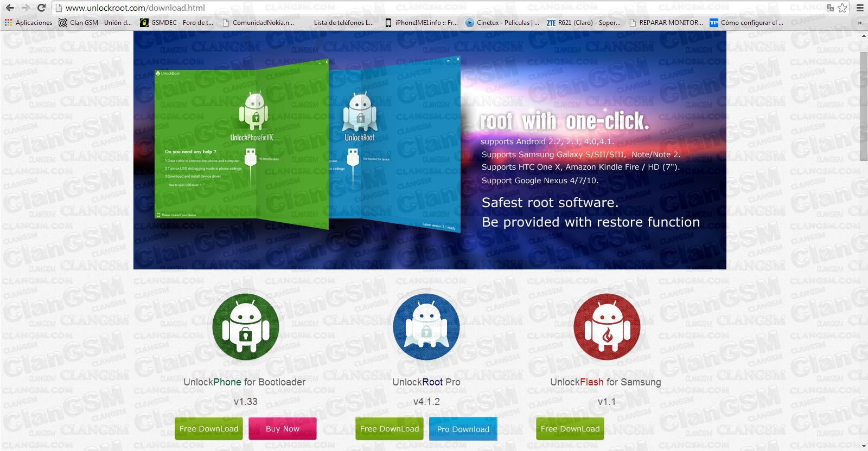Open the Clan GSM bookmark
This screenshot has width=868, height=451.
[95, 23]
